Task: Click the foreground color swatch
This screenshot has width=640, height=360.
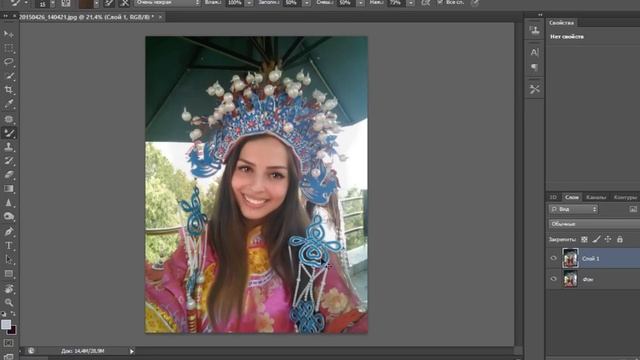Action: pyautogui.click(x=6, y=324)
